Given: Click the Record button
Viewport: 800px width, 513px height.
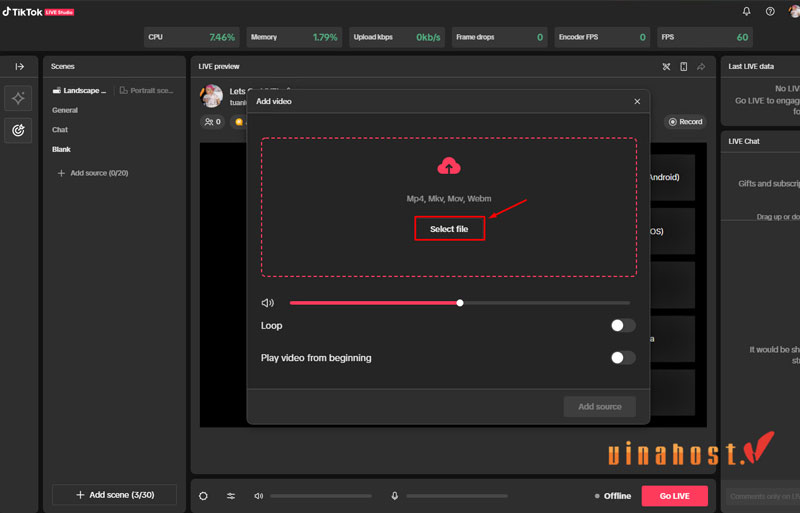Looking at the screenshot, I should click(x=685, y=121).
